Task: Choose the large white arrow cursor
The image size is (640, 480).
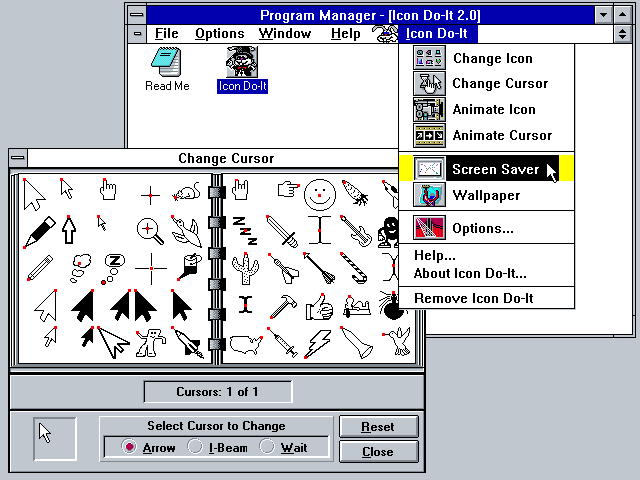Action: [34, 195]
